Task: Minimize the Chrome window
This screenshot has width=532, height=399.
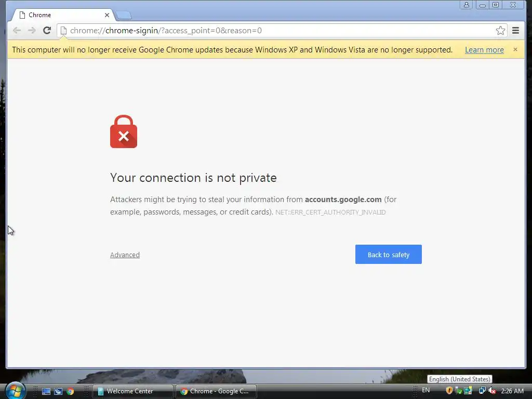Action: pyautogui.click(x=482, y=5)
